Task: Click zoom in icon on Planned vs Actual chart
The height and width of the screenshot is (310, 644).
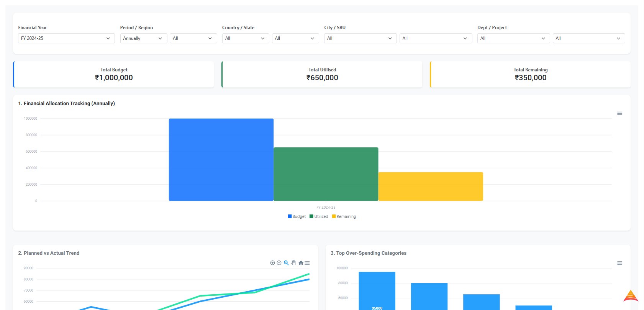Action: coord(272,263)
